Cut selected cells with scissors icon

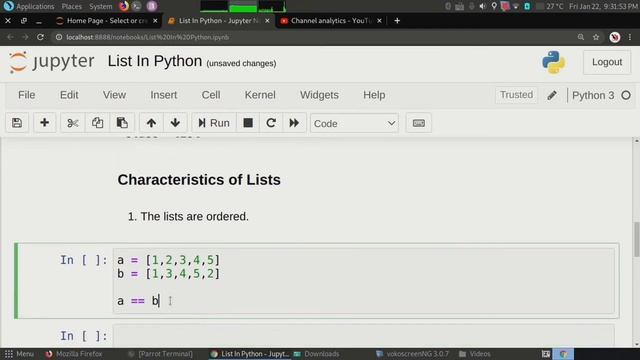pos(73,123)
